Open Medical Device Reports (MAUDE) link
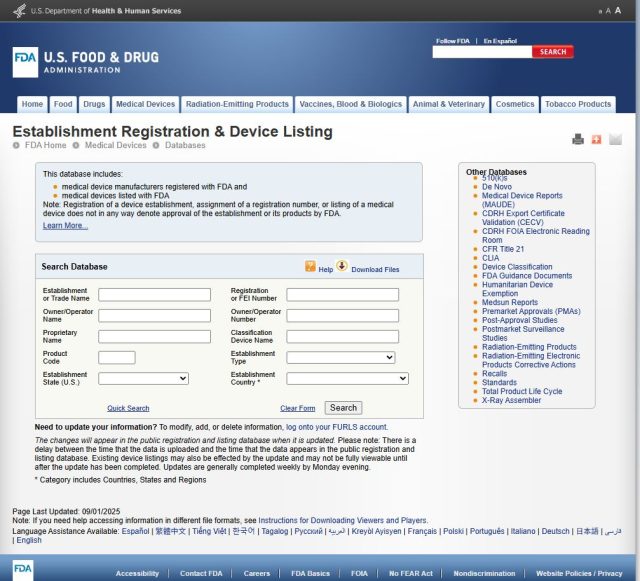 pyautogui.click(x=522, y=200)
